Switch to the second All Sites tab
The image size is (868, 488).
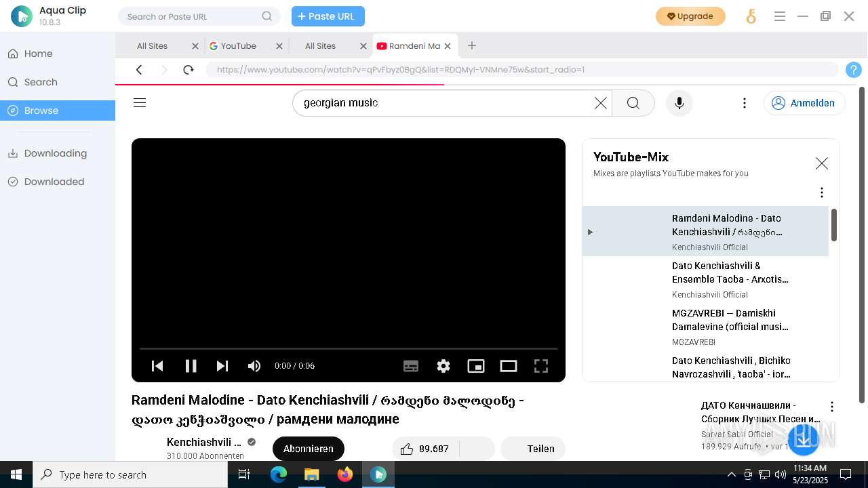point(320,46)
